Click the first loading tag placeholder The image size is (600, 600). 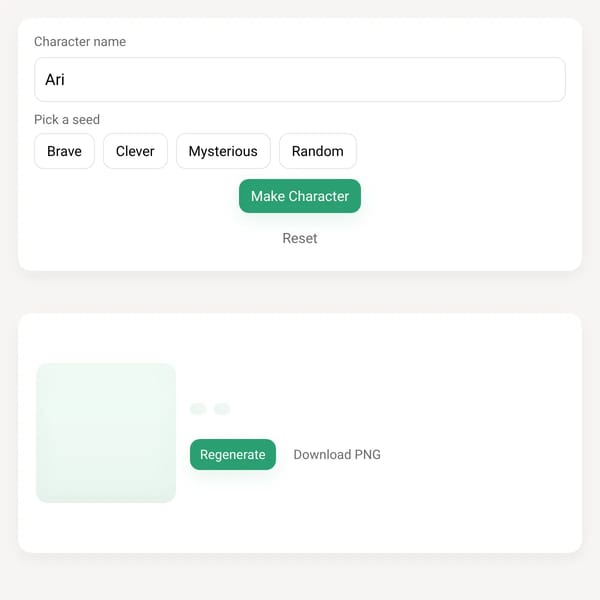point(198,409)
